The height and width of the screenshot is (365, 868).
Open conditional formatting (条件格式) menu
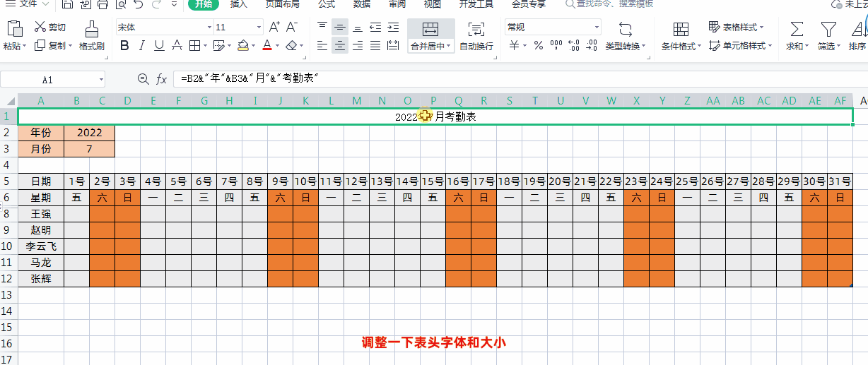pyautogui.click(x=681, y=36)
